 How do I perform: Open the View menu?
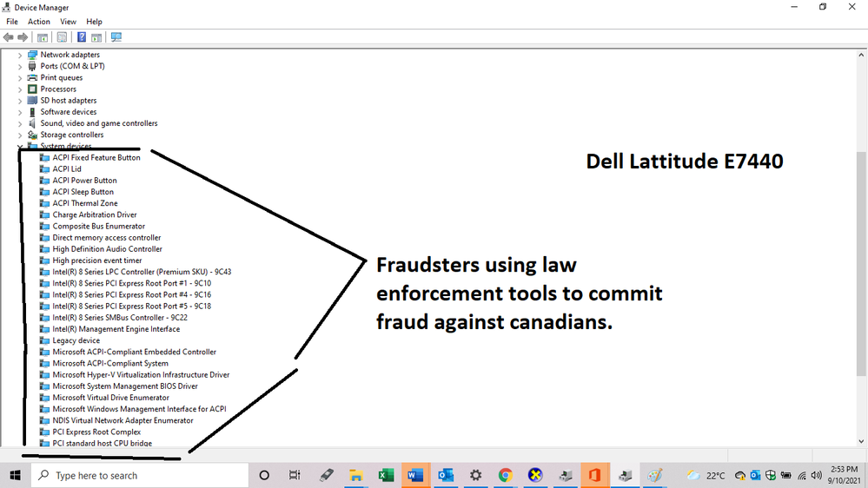(x=68, y=22)
